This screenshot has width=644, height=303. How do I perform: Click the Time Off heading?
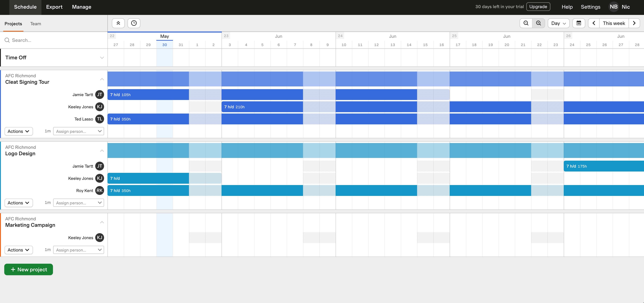coord(16,58)
